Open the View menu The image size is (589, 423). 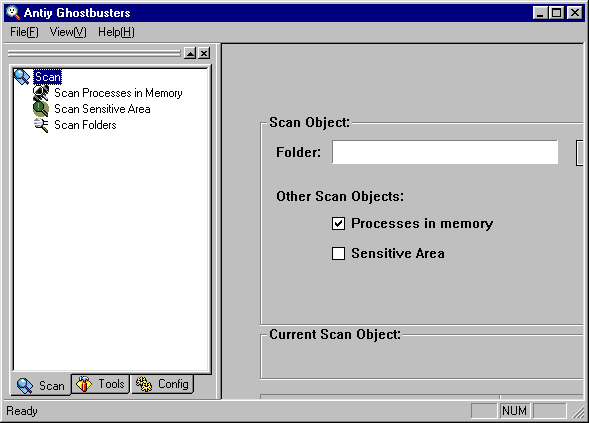(x=68, y=32)
